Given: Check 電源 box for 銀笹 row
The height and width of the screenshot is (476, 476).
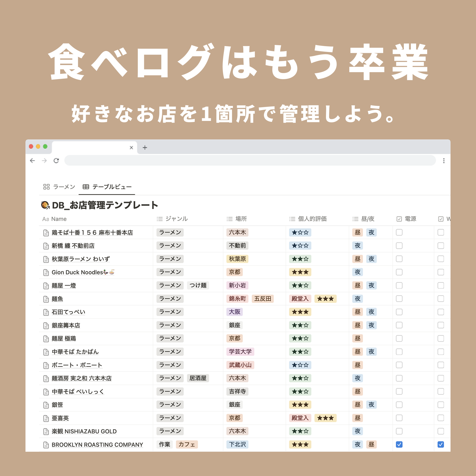Looking at the screenshot, I should click(x=399, y=405).
